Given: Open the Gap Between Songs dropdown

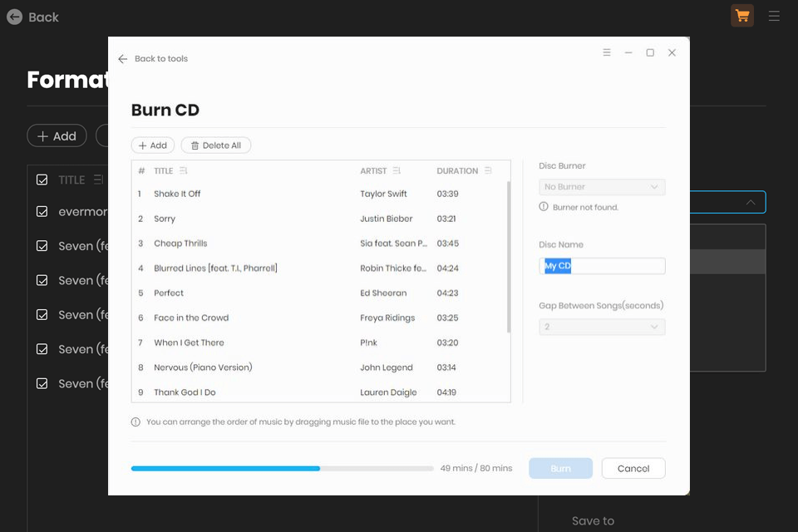Looking at the screenshot, I should click(602, 327).
